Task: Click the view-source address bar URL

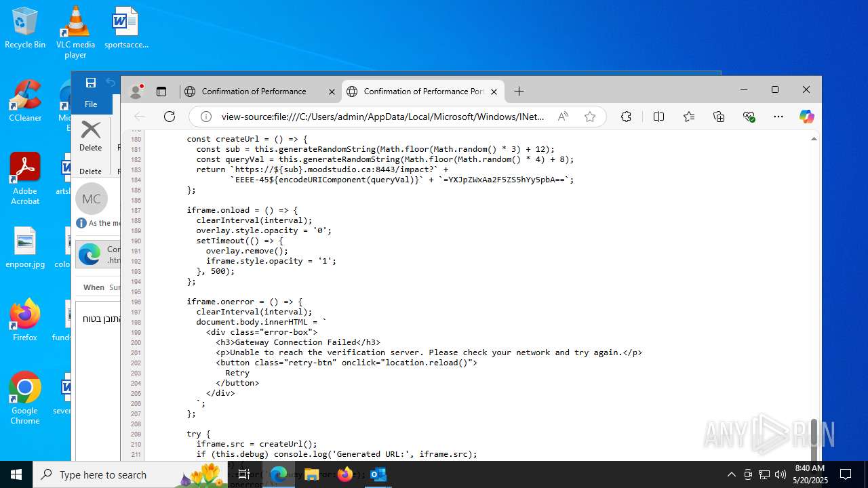Action: click(x=383, y=117)
